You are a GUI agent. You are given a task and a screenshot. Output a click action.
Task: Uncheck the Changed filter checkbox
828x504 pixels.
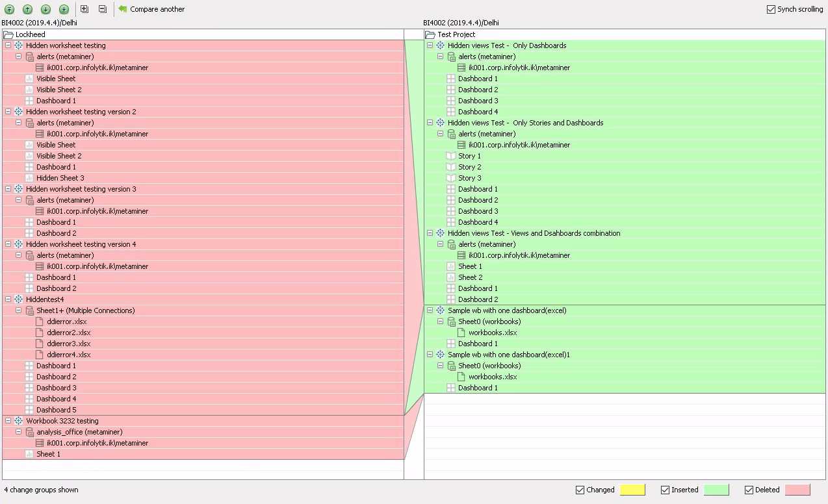(580, 490)
